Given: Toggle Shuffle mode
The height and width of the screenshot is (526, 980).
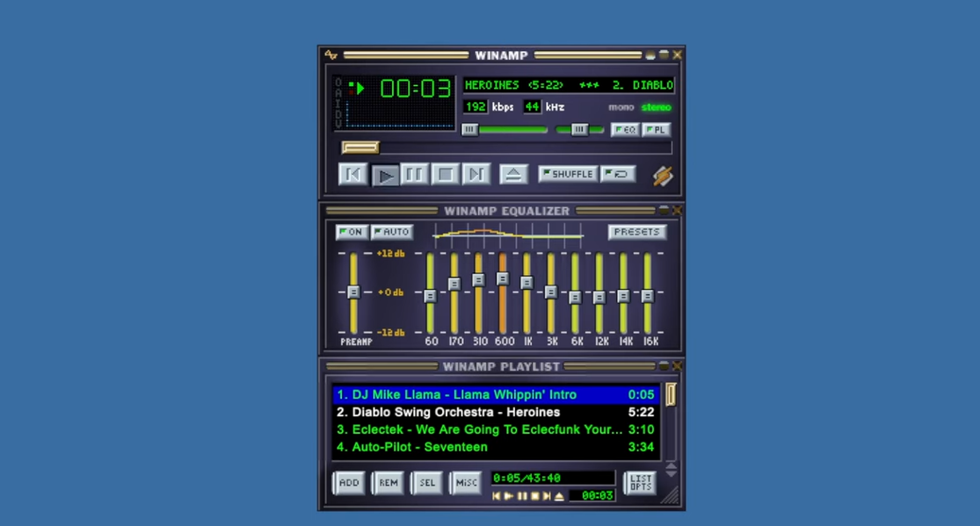Looking at the screenshot, I should [x=568, y=174].
